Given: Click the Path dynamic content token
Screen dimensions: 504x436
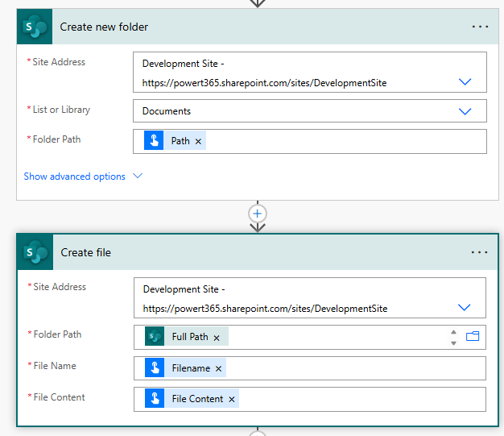Looking at the screenshot, I should [x=180, y=141].
